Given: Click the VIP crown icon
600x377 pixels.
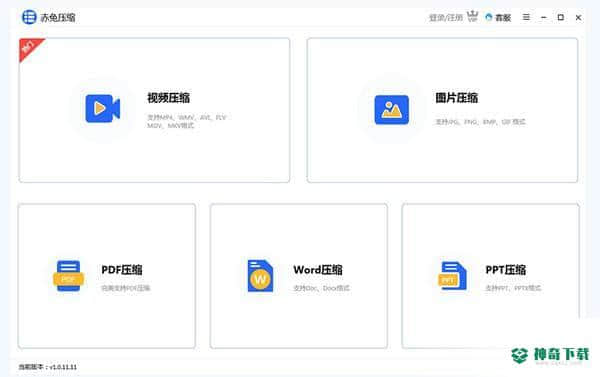Looking at the screenshot, I should click(x=473, y=16).
